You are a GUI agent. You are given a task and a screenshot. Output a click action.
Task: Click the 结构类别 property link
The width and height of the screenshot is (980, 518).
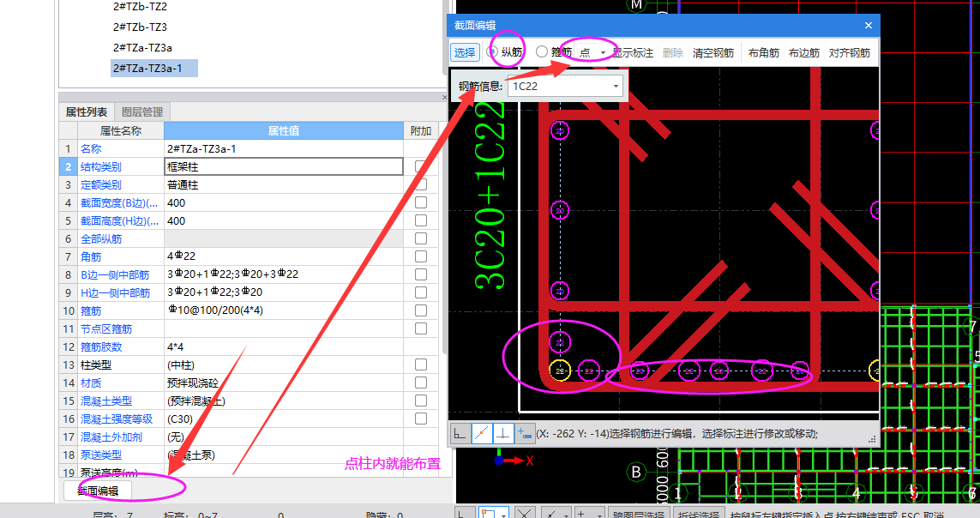(100, 167)
